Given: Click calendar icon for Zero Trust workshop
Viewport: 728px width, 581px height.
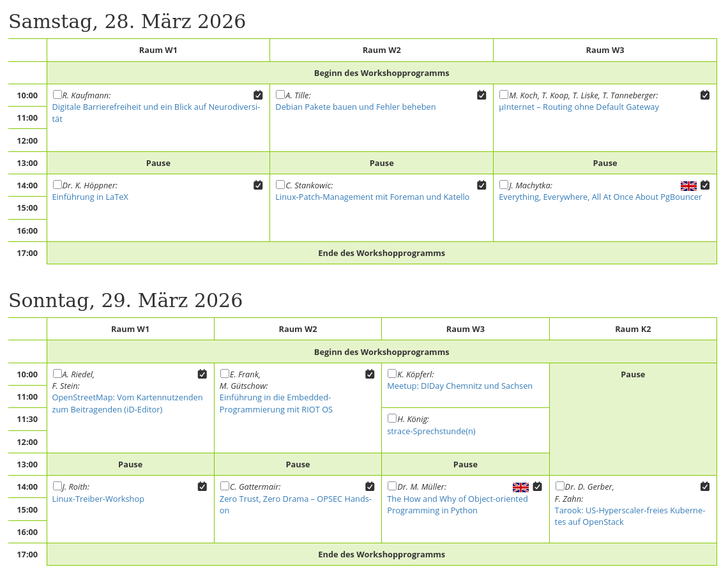Looking at the screenshot, I should 370,487.
